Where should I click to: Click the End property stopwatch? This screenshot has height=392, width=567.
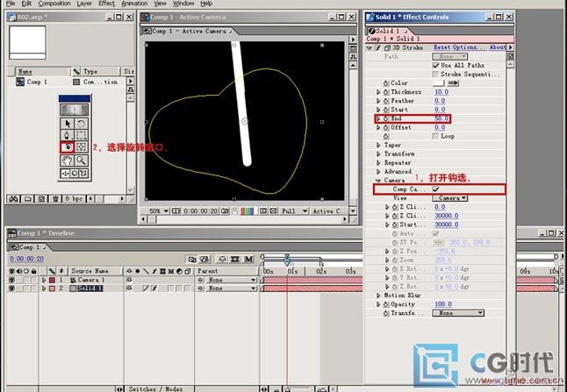pos(386,118)
